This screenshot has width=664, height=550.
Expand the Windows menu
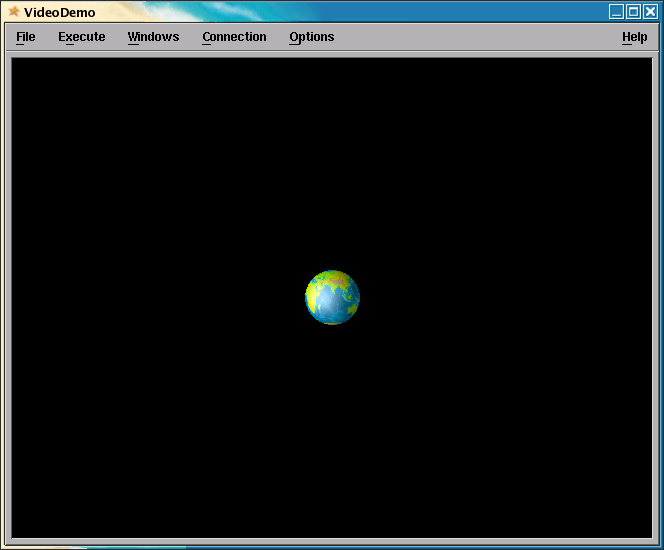153,37
